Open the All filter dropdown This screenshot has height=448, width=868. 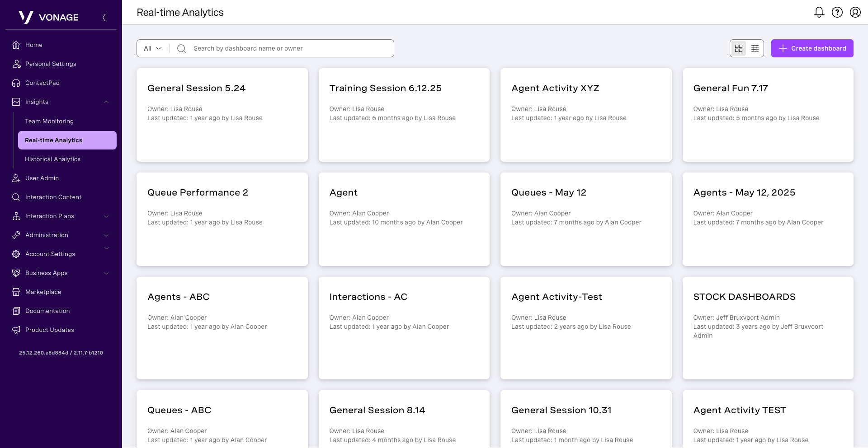click(x=153, y=49)
